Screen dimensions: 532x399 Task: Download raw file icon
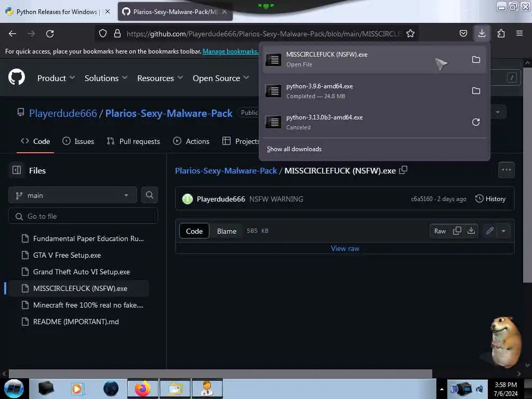coord(471,231)
